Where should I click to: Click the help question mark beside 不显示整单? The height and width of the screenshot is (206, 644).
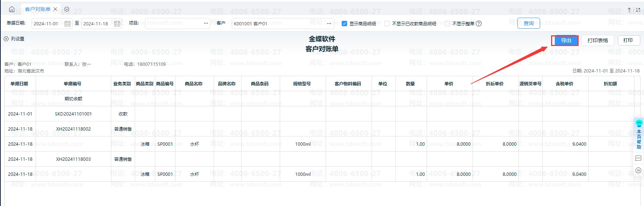click(x=479, y=24)
